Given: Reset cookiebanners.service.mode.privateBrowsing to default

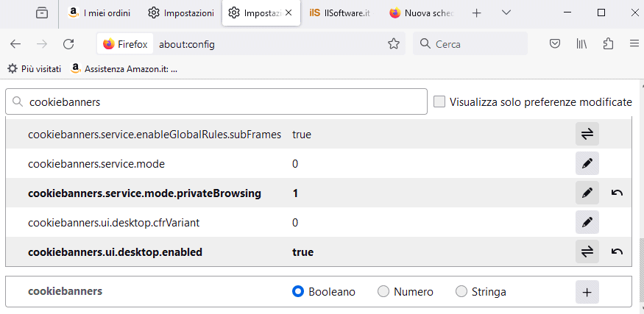Looking at the screenshot, I should [x=617, y=193].
